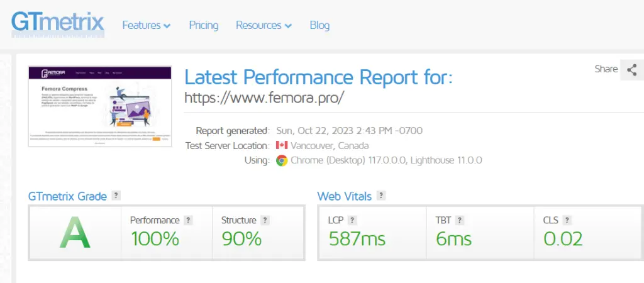The height and width of the screenshot is (283, 644).
Task: Expand the Features dropdown menu
Action: [x=146, y=26]
